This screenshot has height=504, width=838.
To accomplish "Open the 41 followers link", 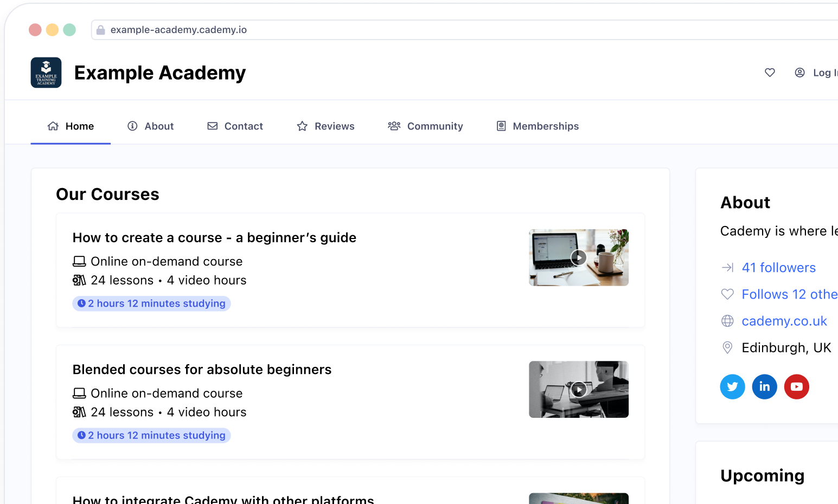I will [779, 268].
